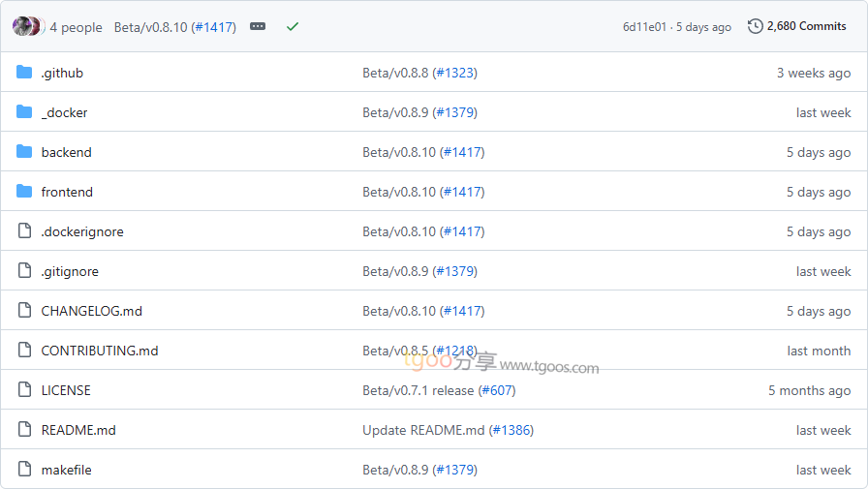Show the 4 people contributors list
Viewport: 868px width, 489px height.
click(76, 27)
